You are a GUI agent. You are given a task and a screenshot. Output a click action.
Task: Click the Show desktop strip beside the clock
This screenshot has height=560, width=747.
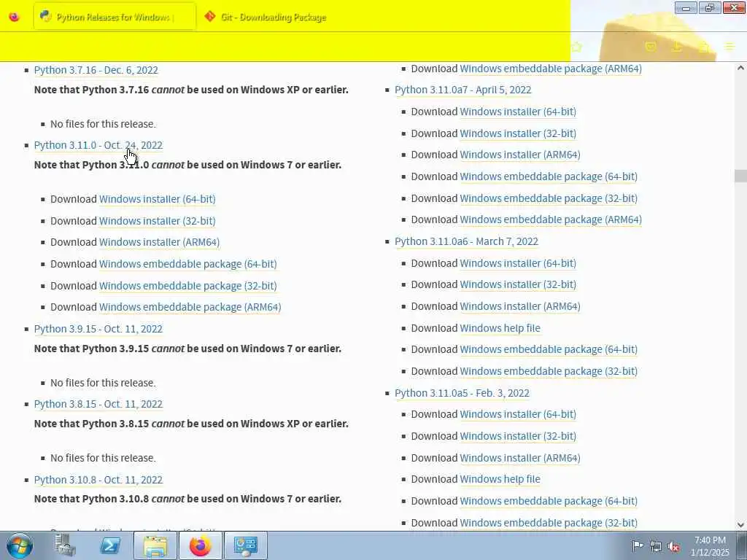(x=741, y=545)
